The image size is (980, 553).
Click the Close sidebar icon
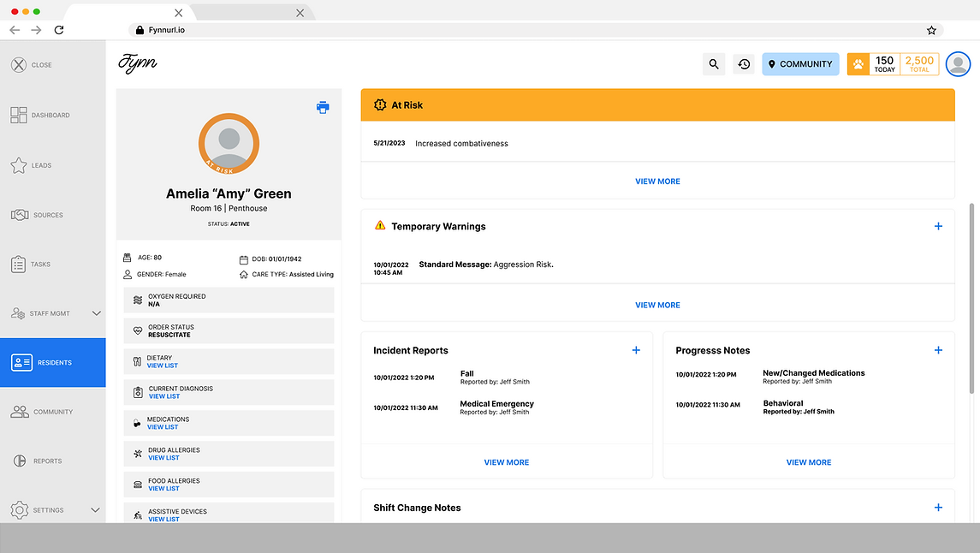click(x=19, y=64)
